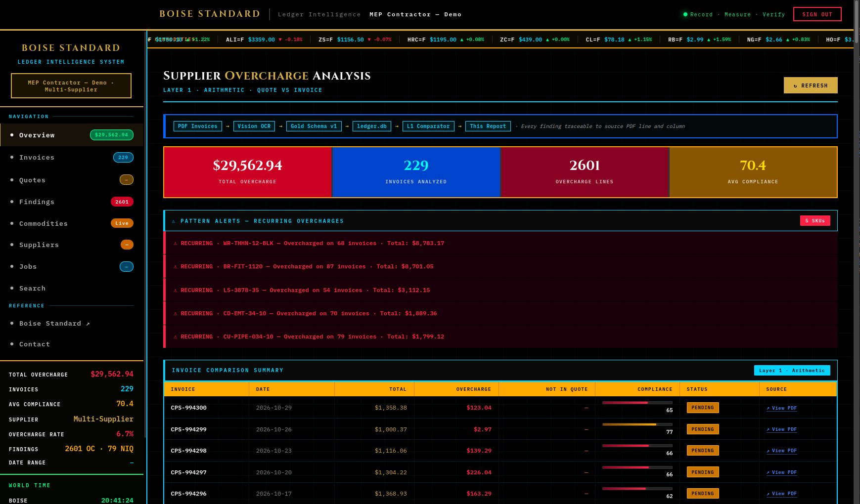Viewport: 860px width, 504px height.
Task: Open the CU-PIPE-034-10 recurring alert
Action: pos(500,336)
